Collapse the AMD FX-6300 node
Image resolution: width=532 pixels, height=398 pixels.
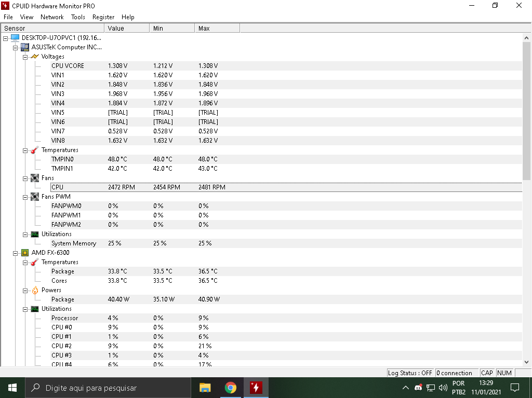click(15, 253)
